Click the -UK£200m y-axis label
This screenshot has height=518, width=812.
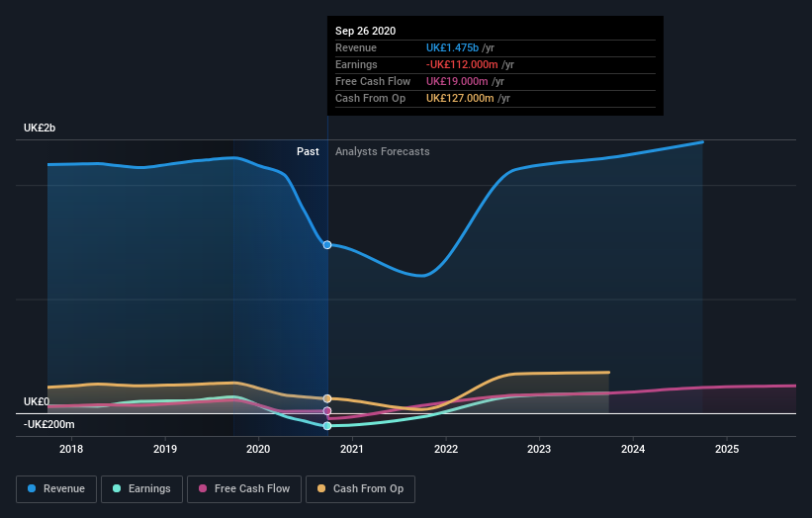(48, 424)
